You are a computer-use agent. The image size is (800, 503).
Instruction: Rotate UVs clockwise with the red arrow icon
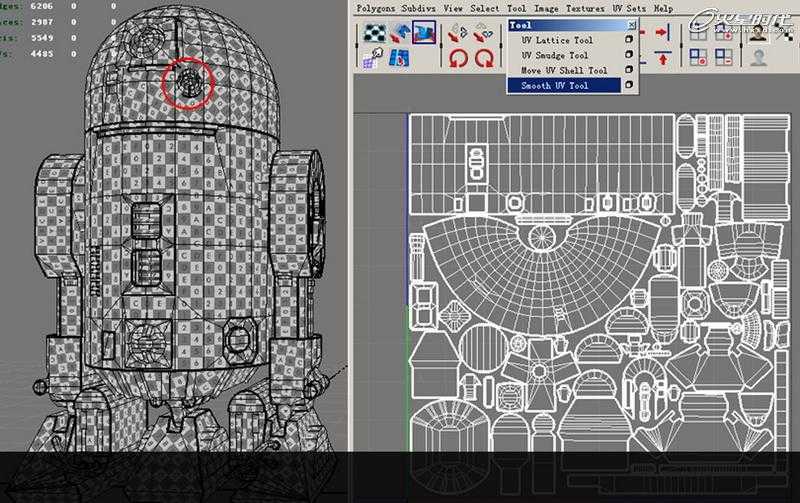pos(484,58)
